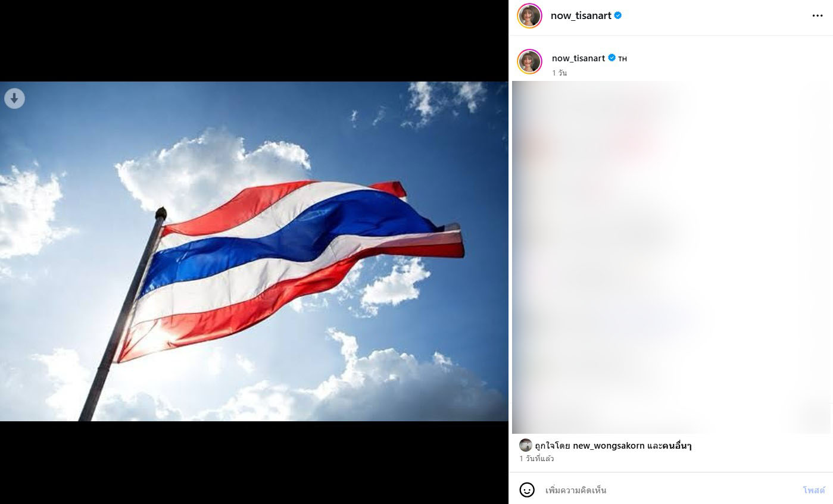Click the small avatar of the liker
Screen dimensions: 833x504
coord(525,445)
